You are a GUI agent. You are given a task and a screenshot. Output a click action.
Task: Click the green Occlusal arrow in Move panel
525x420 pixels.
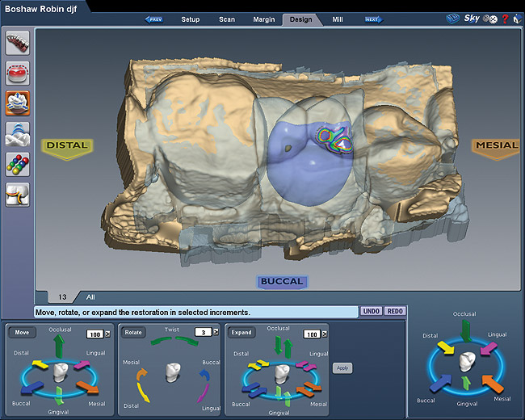click(59, 347)
